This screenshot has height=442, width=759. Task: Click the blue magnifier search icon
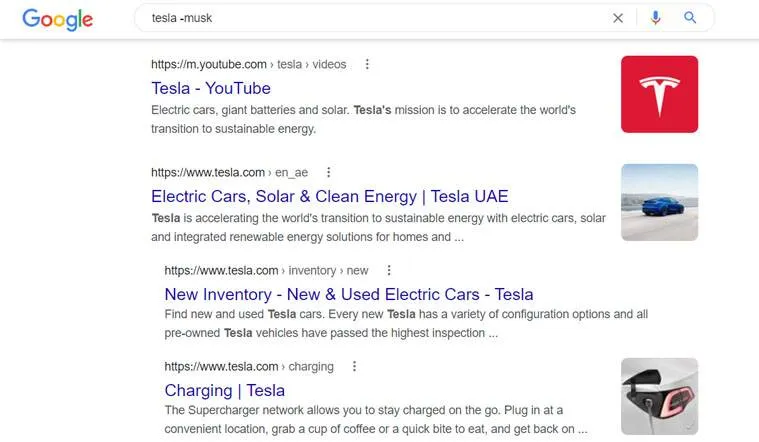[x=690, y=18]
